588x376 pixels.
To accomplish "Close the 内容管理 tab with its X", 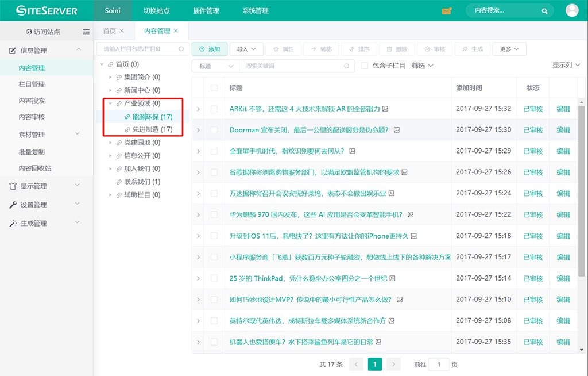I will (x=176, y=31).
